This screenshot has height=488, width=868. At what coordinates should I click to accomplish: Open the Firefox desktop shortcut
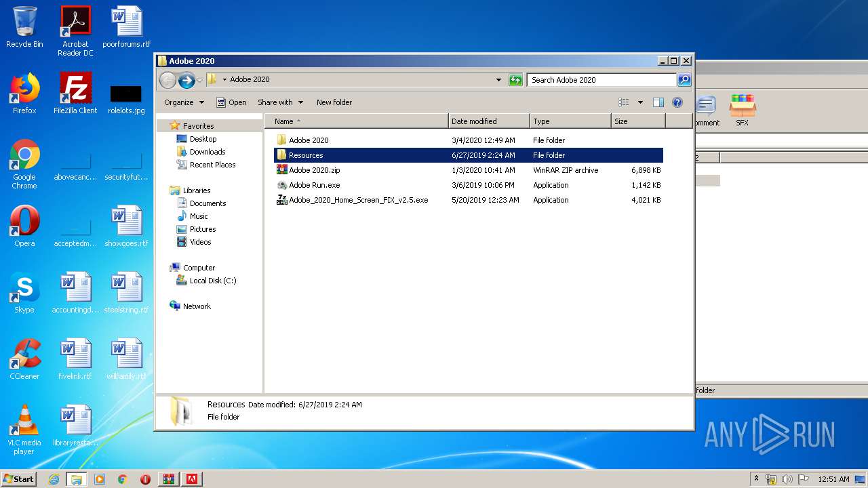pyautogui.click(x=24, y=94)
